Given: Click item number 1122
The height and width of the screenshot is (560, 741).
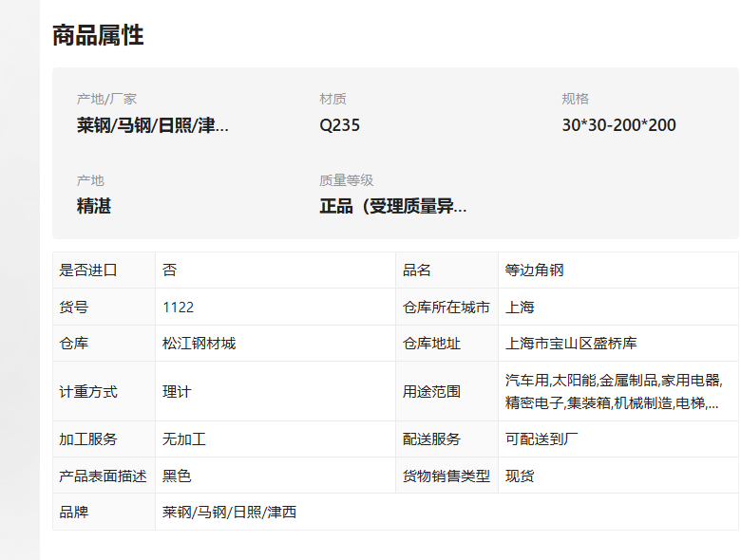Looking at the screenshot, I should tap(179, 307).
